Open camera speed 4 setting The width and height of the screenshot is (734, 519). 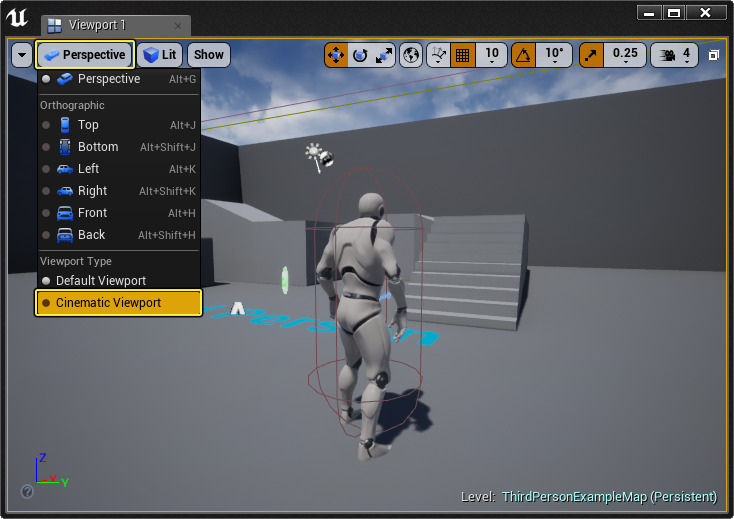675,55
